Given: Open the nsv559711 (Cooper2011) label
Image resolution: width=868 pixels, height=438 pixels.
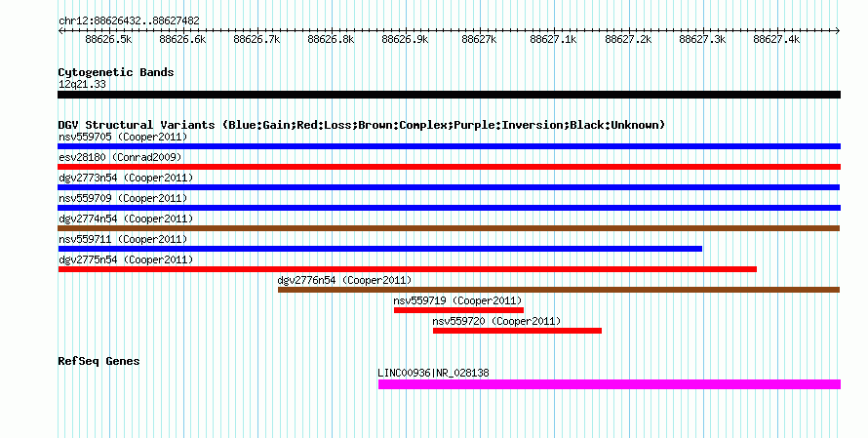Looking at the screenshot, I should [x=123, y=239].
